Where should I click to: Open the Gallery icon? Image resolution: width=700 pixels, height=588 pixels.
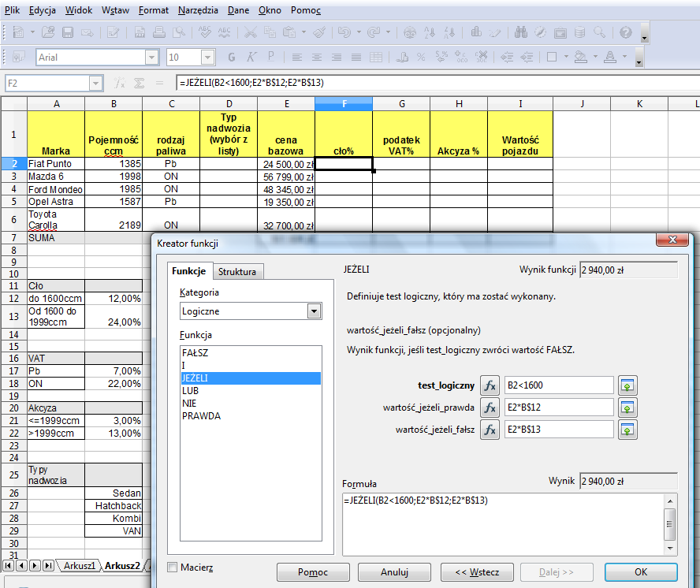click(560, 32)
